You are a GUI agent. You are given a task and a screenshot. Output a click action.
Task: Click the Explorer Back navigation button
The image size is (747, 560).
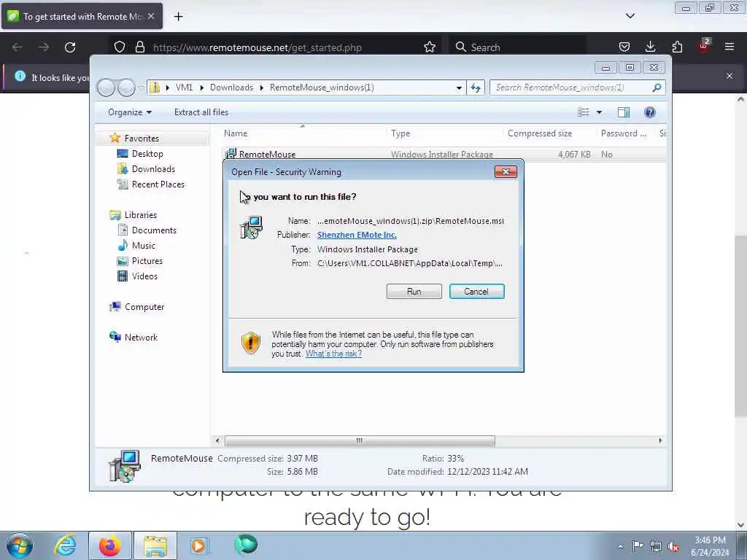coord(106,87)
